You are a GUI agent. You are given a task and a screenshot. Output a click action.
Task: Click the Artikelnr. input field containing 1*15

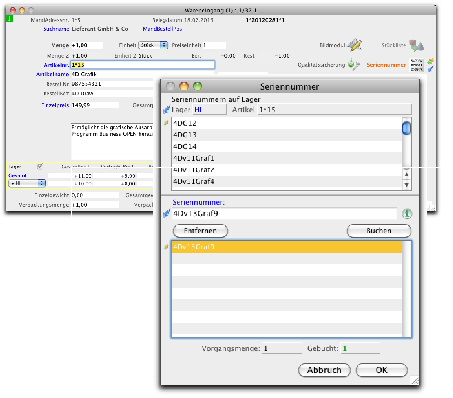coord(143,65)
